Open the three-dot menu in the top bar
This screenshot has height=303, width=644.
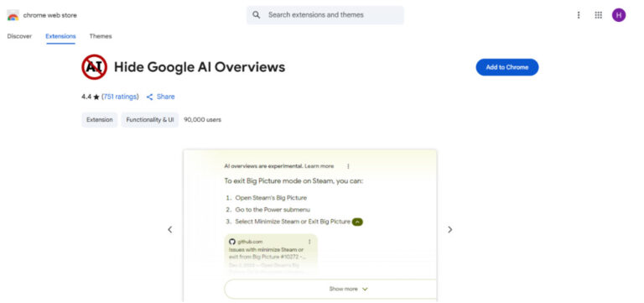point(579,15)
